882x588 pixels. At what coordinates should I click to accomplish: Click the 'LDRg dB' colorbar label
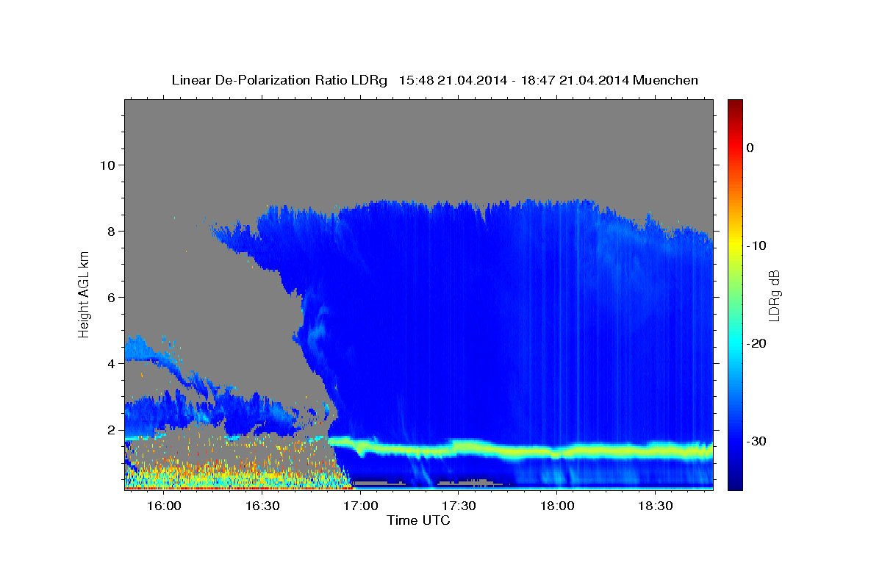[774, 295]
